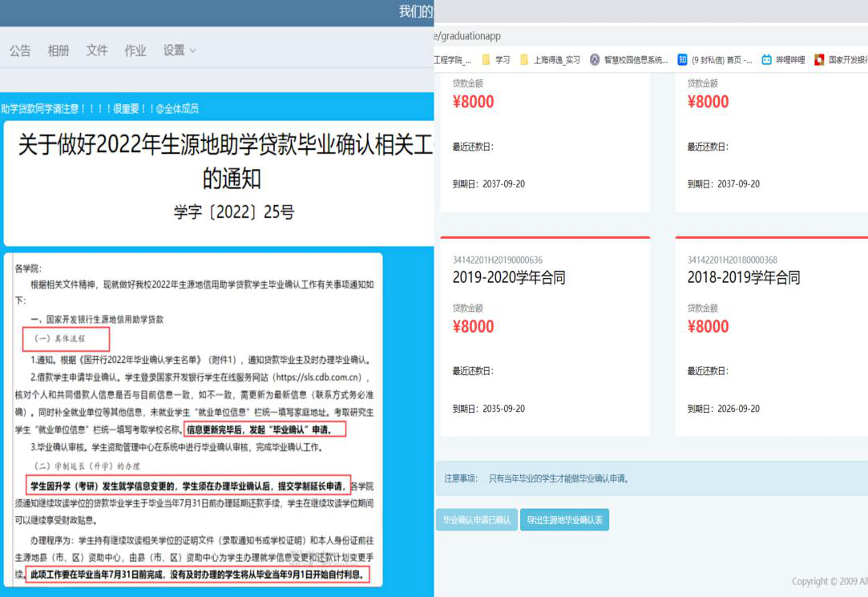Click the 智慧校园信息系统 bookmark icon
Screen dimensions: 868x597
(595, 59)
